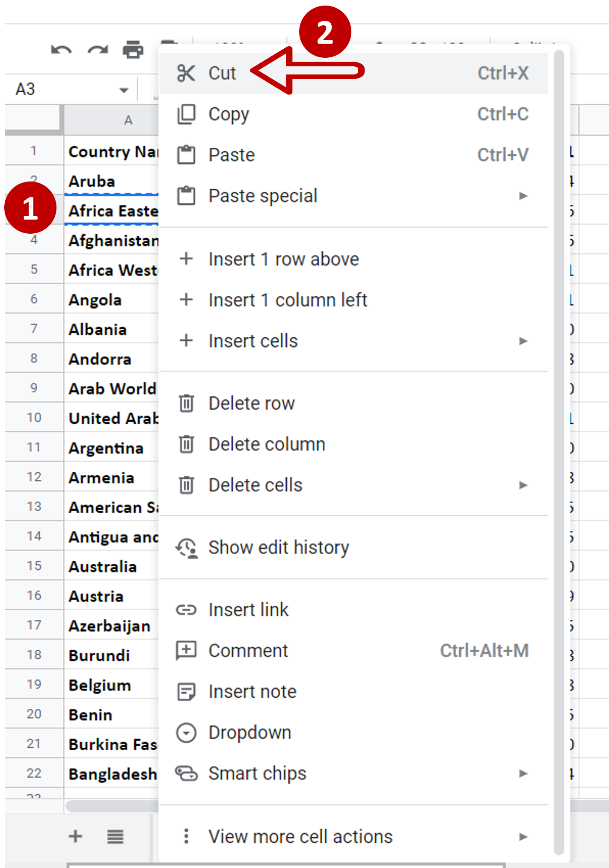This screenshot has width=609, height=868.
Task: Select the cell containing Bangladesh
Action: tap(112, 773)
